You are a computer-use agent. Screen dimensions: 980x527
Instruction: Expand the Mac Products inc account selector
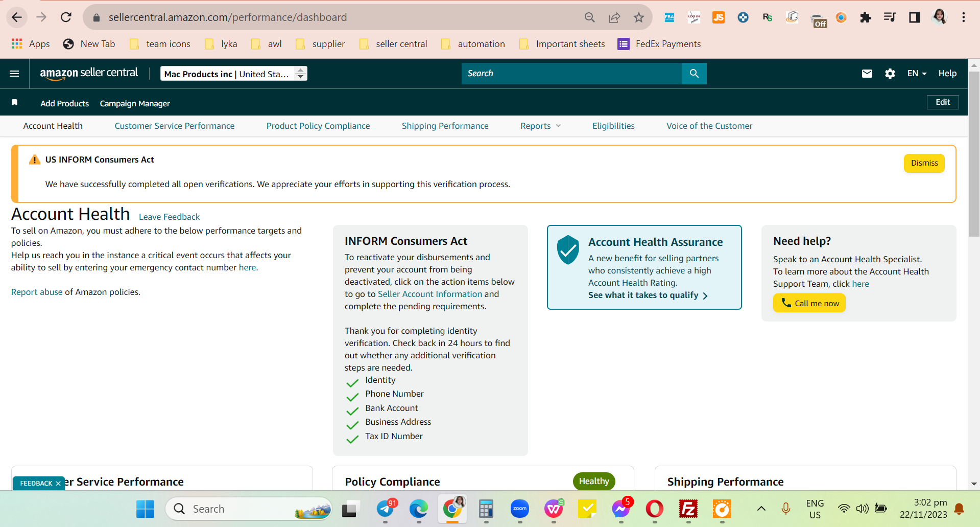coord(234,74)
